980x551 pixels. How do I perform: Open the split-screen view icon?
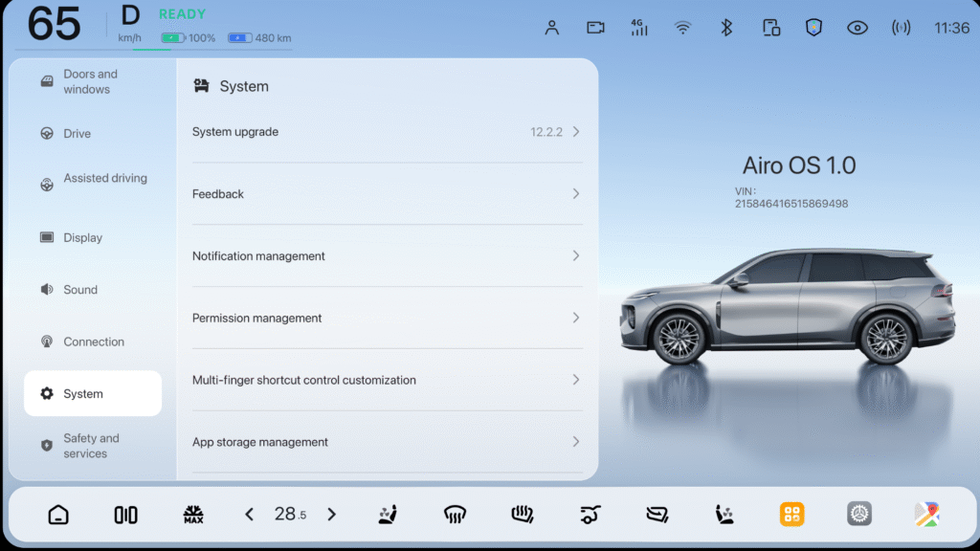pyautogui.click(x=125, y=514)
